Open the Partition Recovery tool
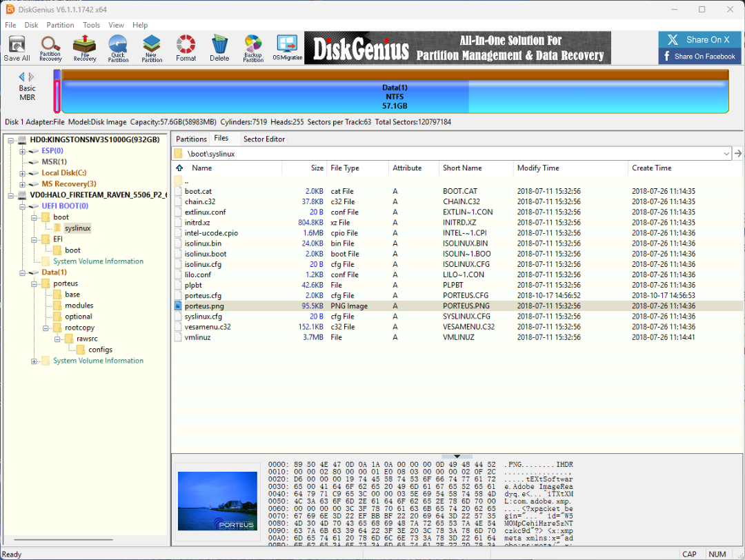This screenshot has height=560, width=745. coord(50,48)
